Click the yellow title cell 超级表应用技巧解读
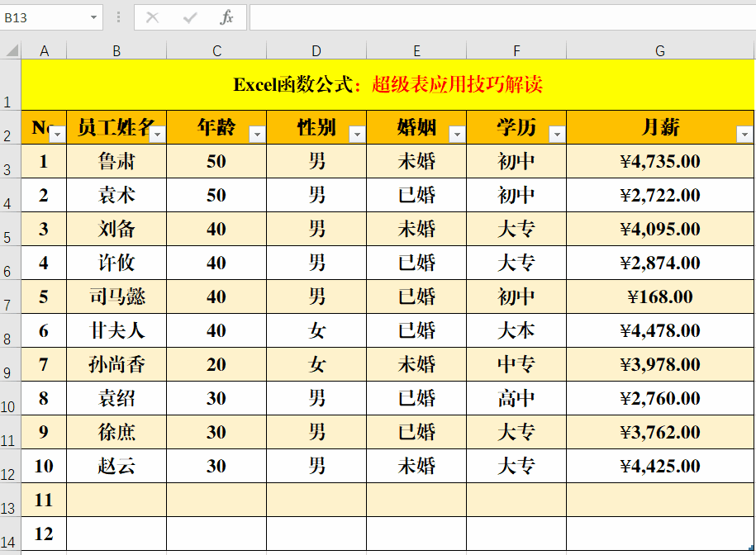This screenshot has height=555, width=756. (388, 85)
